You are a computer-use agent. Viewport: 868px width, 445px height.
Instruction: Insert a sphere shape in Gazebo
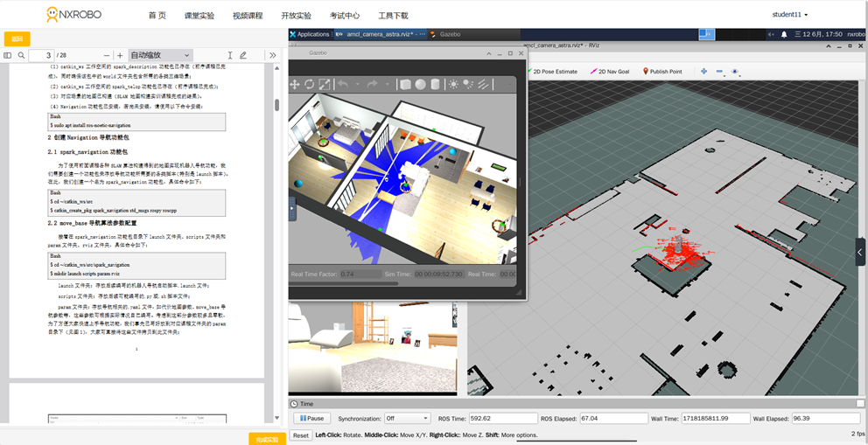point(421,85)
